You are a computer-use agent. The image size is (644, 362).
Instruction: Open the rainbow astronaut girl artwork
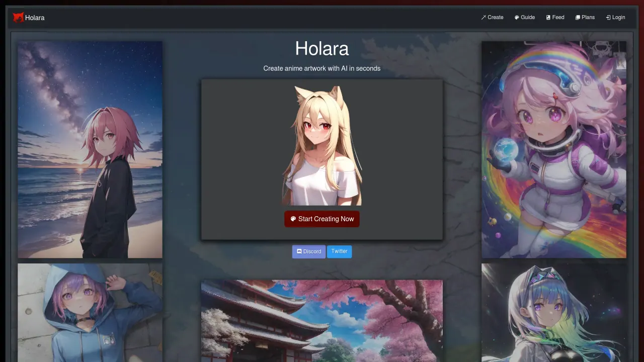554,150
